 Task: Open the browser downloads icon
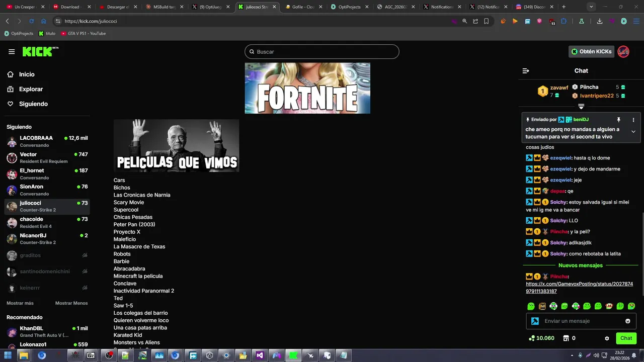click(x=600, y=21)
